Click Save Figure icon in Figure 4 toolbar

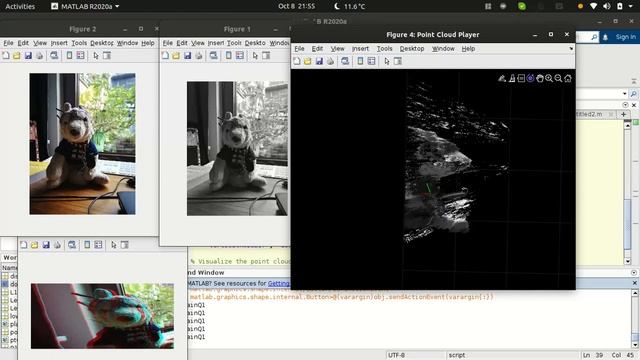pyautogui.click(x=319, y=61)
